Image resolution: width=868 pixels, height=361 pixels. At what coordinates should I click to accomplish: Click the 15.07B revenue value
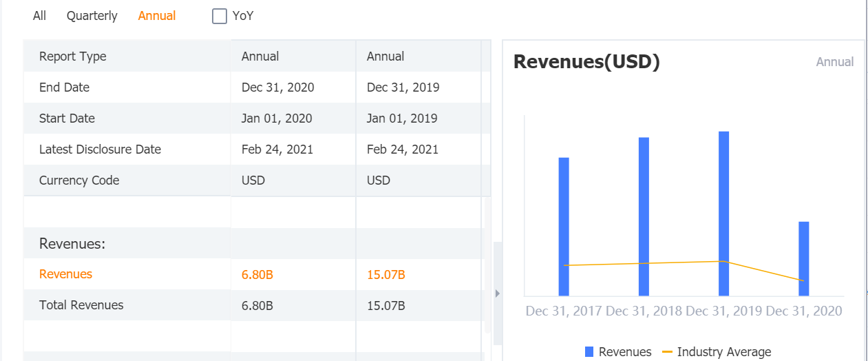pyautogui.click(x=385, y=275)
